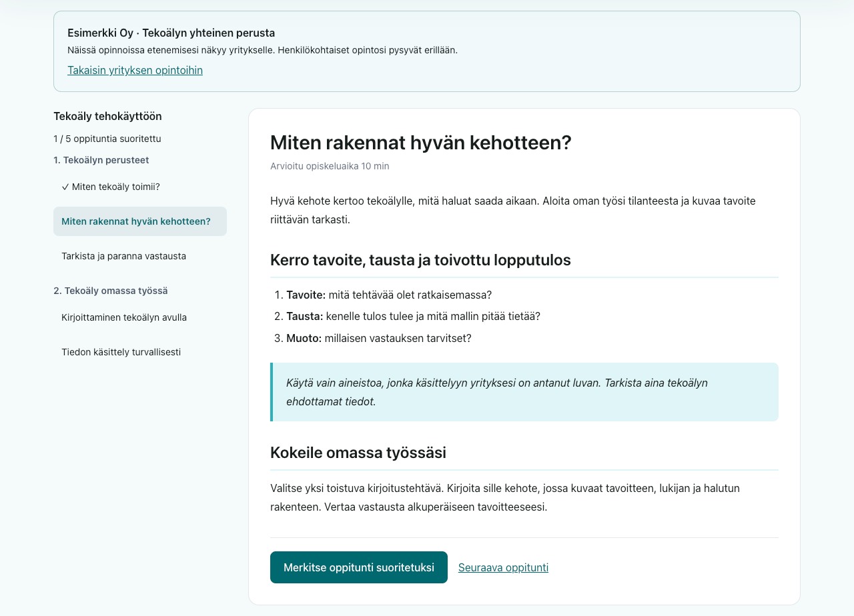
Task: Mark lesson complete with 'Merkitse oppitunti suoritetuksi'
Action: coord(359,567)
